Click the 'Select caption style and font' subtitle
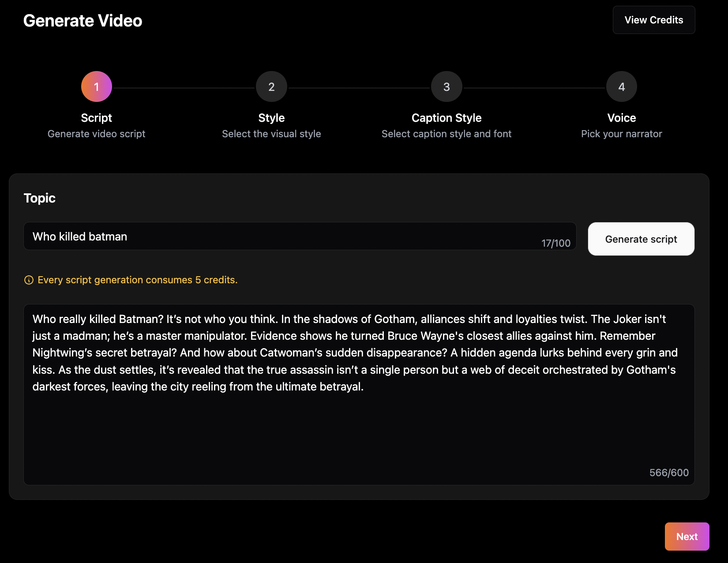This screenshot has height=563, width=728. coord(447,134)
